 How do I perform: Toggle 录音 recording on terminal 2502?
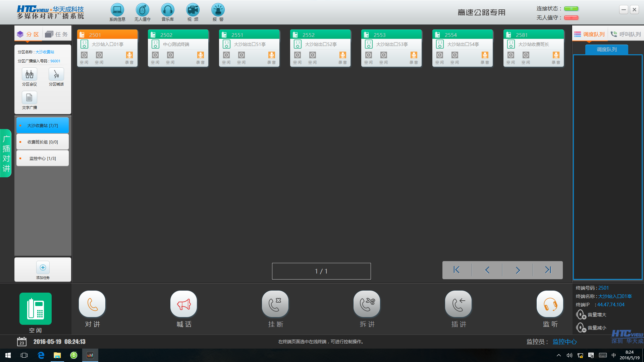(200, 56)
